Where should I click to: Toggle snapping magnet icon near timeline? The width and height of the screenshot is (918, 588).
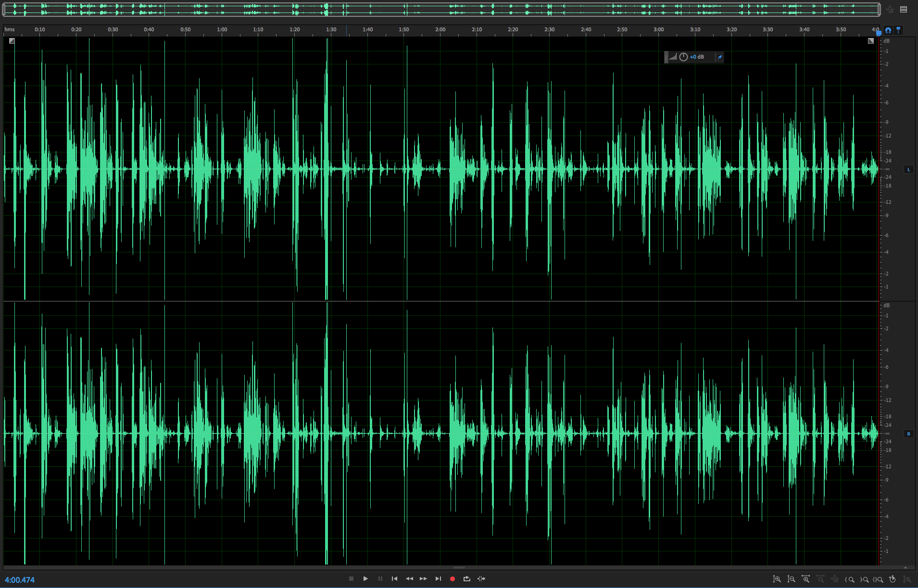click(x=888, y=30)
